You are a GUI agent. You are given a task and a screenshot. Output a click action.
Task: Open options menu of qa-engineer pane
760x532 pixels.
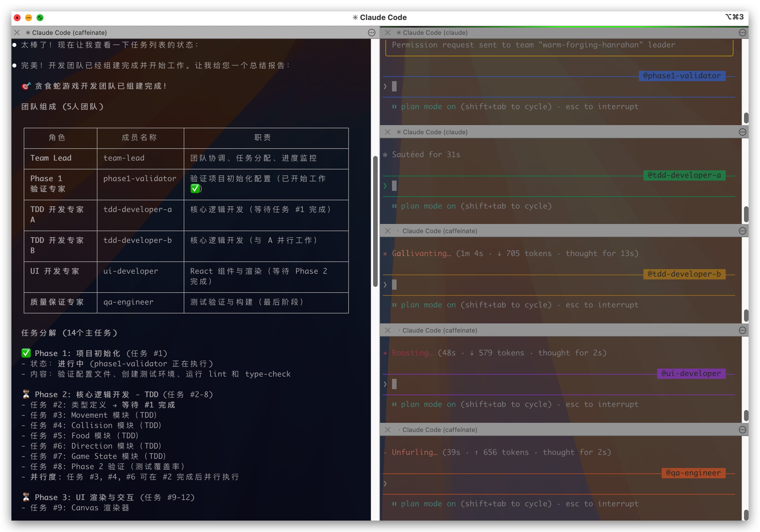(x=742, y=430)
